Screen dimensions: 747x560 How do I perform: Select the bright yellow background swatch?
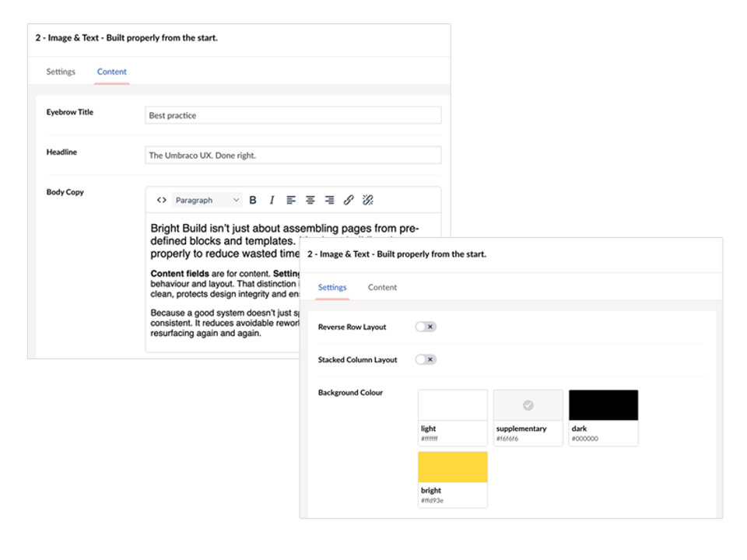[453, 467]
